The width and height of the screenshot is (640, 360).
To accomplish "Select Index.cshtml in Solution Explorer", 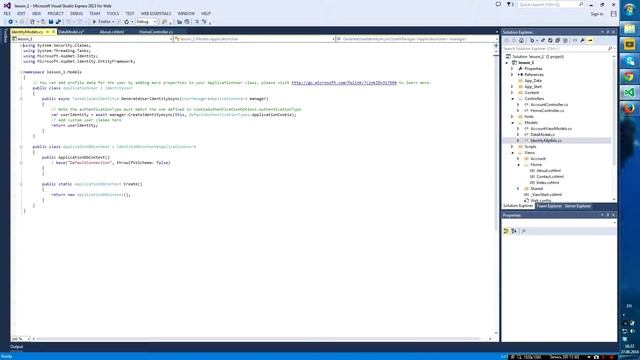I will pos(548,182).
